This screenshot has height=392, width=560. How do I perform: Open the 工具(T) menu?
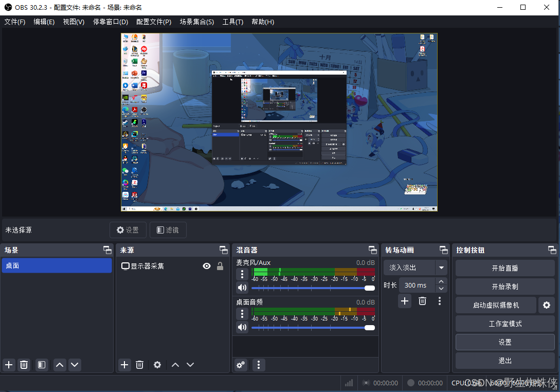pos(233,22)
